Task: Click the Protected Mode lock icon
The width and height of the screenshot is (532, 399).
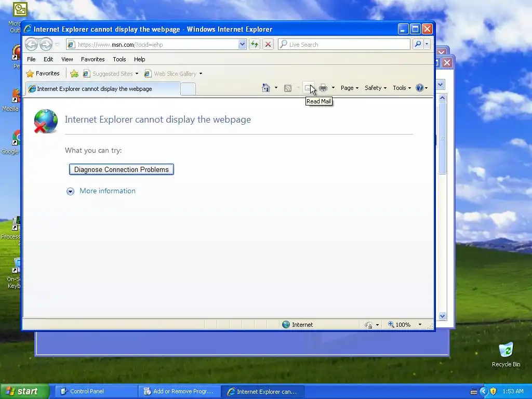Action: tap(369, 325)
